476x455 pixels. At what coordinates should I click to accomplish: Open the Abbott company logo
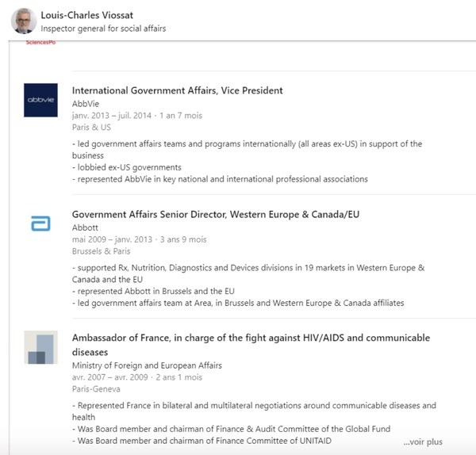[40, 224]
